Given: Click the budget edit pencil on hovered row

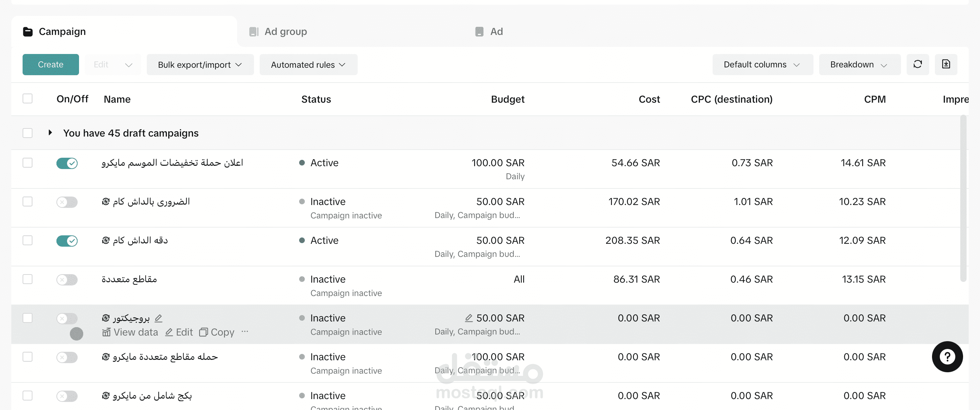Looking at the screenshot, I should [469, 318].
